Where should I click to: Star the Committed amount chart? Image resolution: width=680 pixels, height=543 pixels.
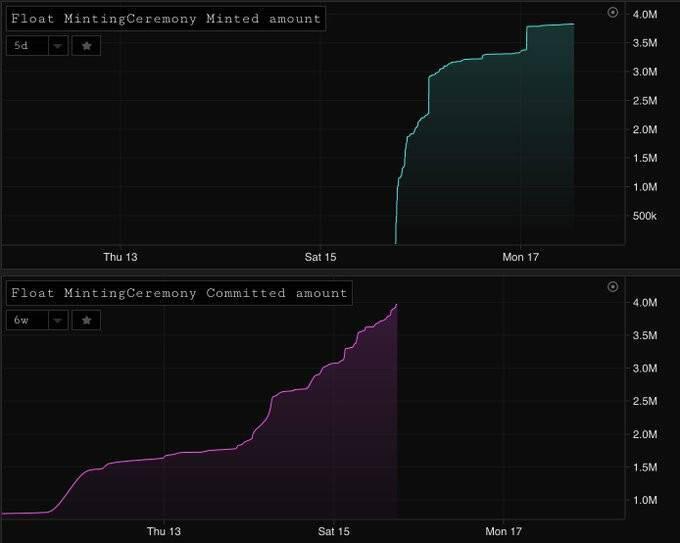tap(86, 320)
